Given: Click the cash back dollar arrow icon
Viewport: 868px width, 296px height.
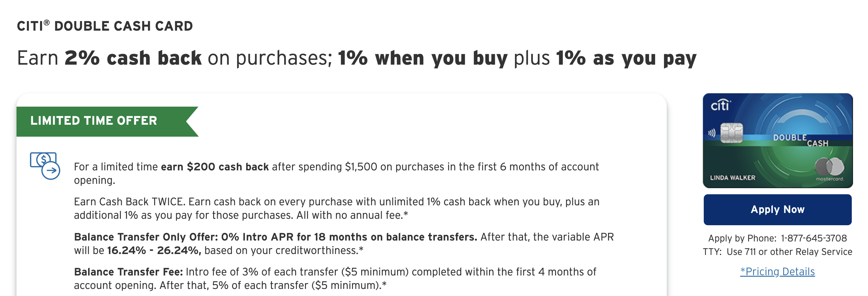Looking at the screenshot, I should (45, 166).
